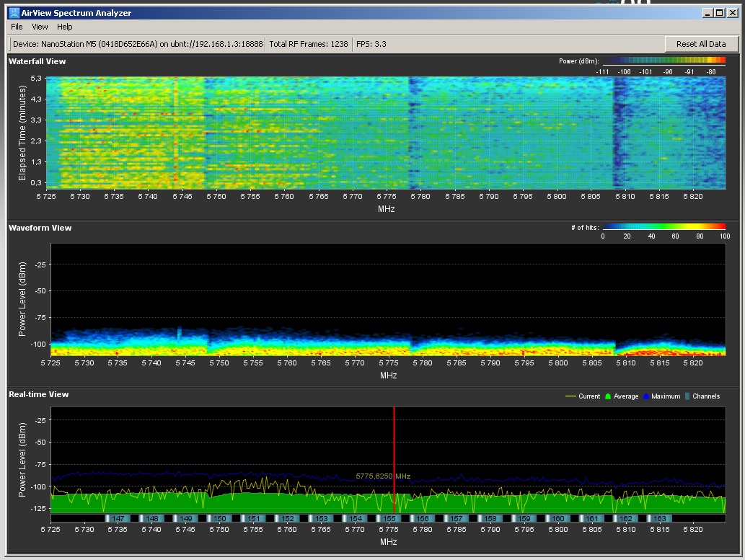Close the AirView Spectrum Analyzer window
This screenshot has width=745, height=560.
(733, 13)
